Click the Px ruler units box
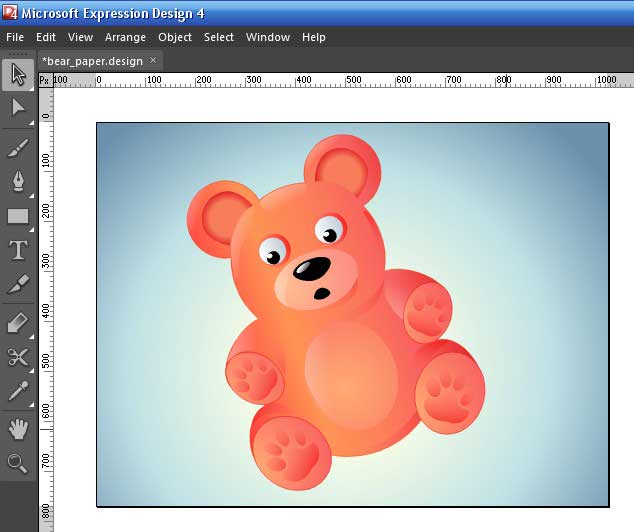This screenshot has height=532, width=634. pos(45,80)
